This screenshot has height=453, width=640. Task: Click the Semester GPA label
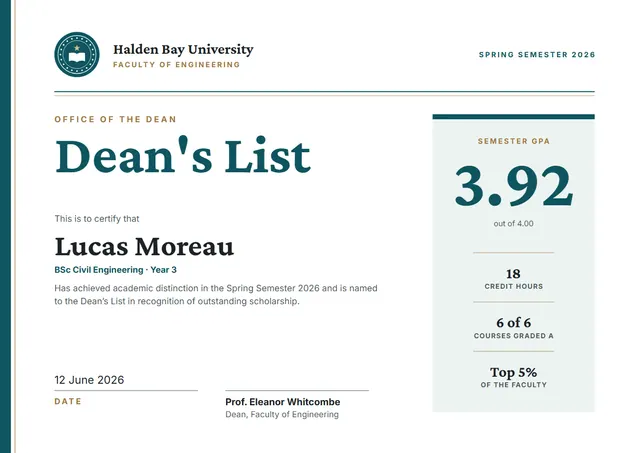coord(513,141)
